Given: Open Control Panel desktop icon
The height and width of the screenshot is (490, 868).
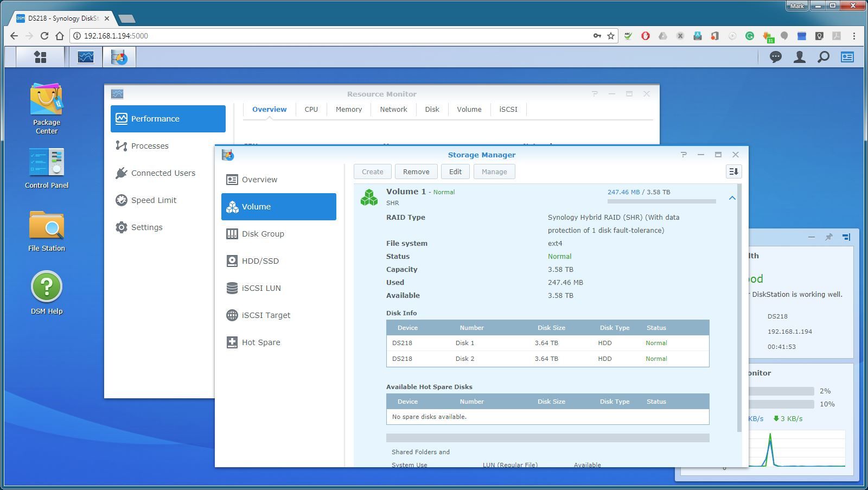Looking at the screenshot, I should (47, 168).
